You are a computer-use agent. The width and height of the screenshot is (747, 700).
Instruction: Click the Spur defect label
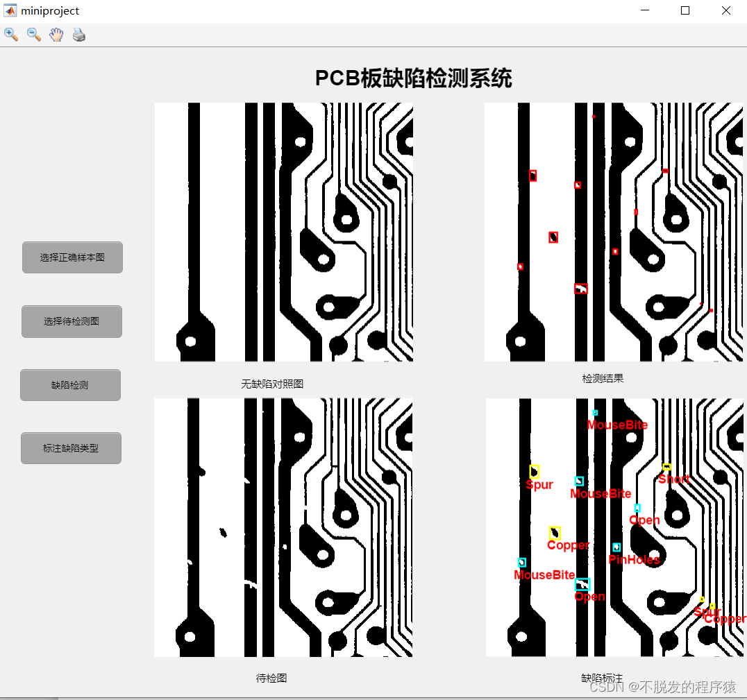click(x=539, y=484)
